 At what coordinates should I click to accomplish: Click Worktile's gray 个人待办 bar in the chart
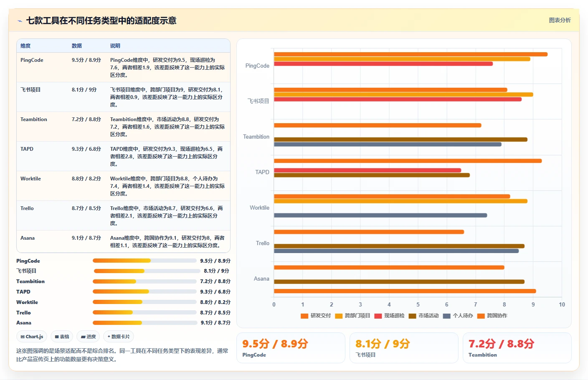tap(380, 215)
